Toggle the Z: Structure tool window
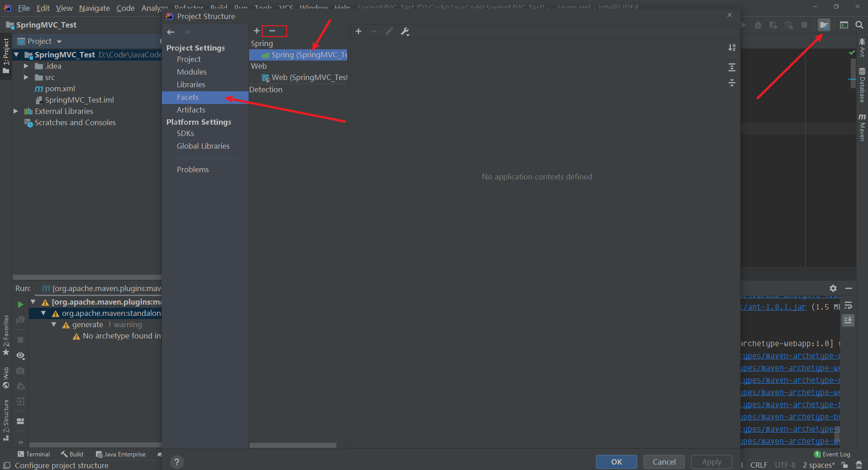The image size is (868, 470). pyautogui.click(x=6, y=420)
